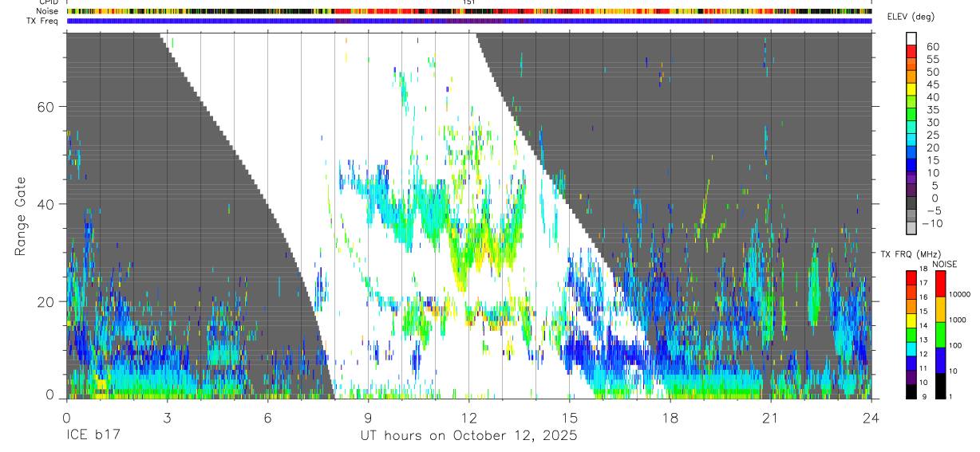This screenshot has width=980, height=452.
Task: Click the light gray bottom ELEV swatch
Action: 911,228
